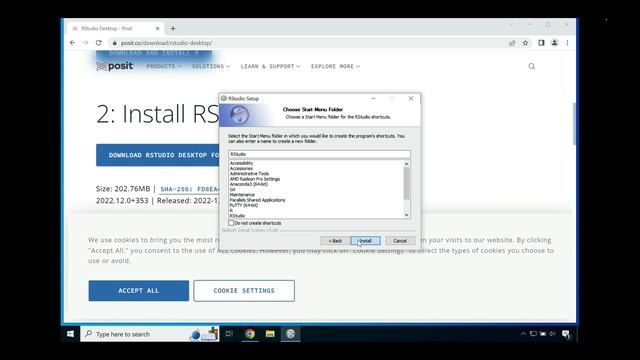This screenshot has height=360, width=640.
Task: Show hidden system tray icons
Action: pyautogui.click(x=523, y=334)
